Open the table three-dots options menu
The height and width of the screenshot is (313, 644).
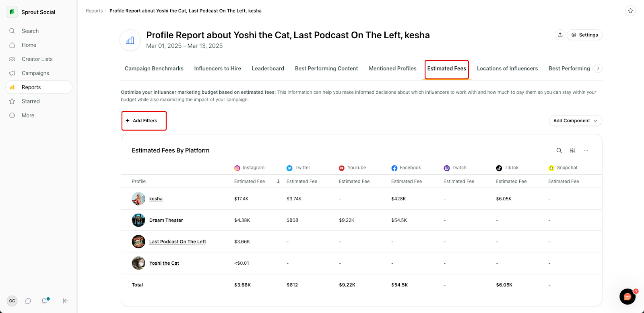(x=586, y=150)
